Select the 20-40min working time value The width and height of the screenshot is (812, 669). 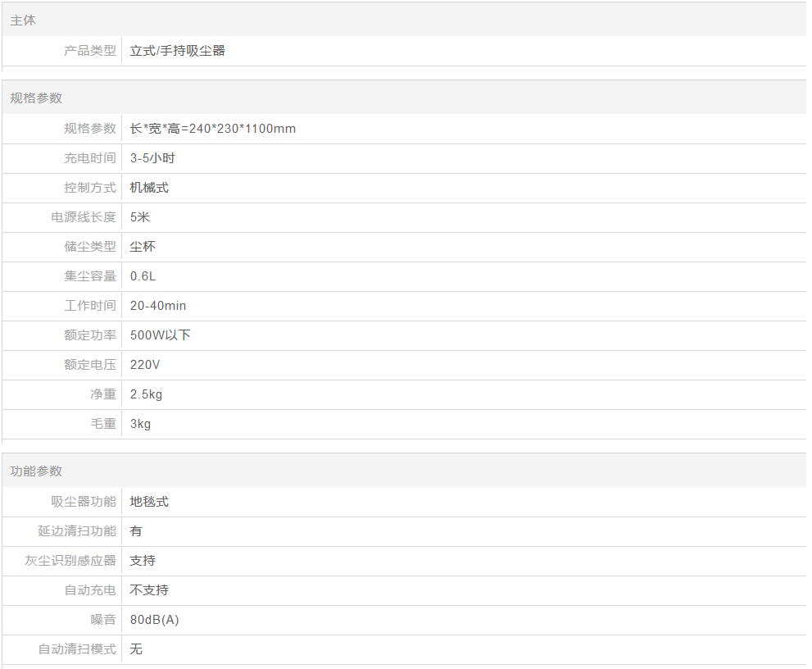click(x=158, y=306)
